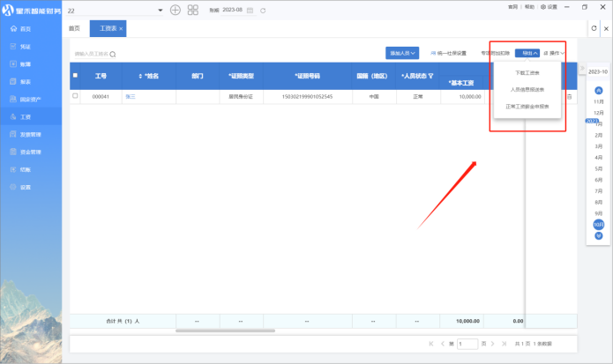Click the delete trash icon in employee row
Image resolution: width=613 pixels, height=364 pixels.
click(569, 96)
